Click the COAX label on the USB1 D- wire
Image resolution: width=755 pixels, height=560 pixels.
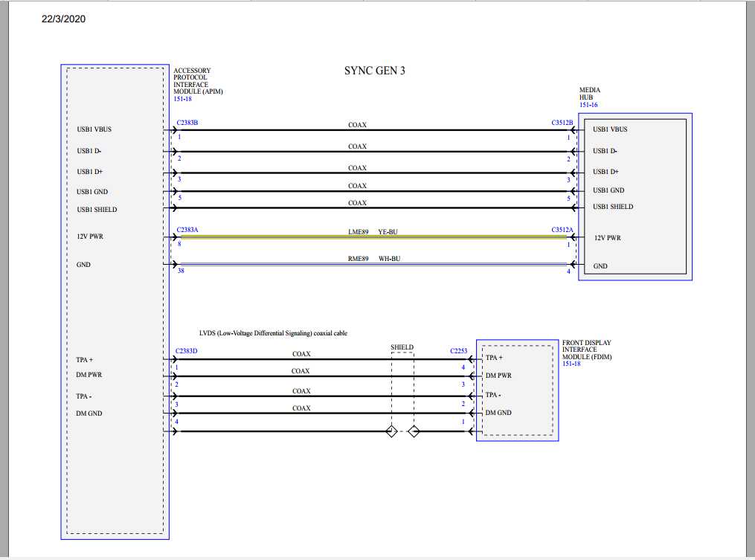click(357, 147)
